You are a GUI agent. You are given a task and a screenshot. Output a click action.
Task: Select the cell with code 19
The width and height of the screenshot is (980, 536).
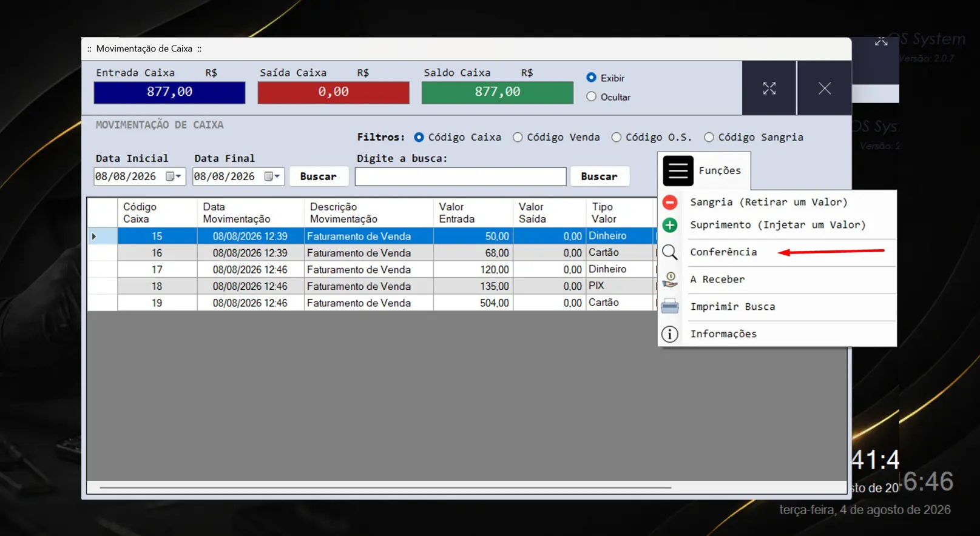[x=157, y=303]
